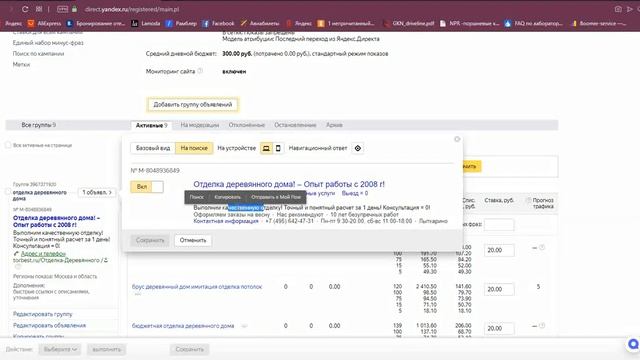Open the GKN_driveline.pdf bookmark
The height and width of the screenshot is (360, 640).
[409, 24]
